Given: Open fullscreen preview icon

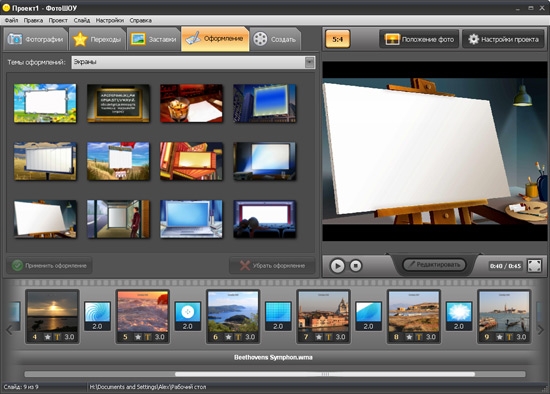Looking at the screenshot, I should click(x=534, y=266).
